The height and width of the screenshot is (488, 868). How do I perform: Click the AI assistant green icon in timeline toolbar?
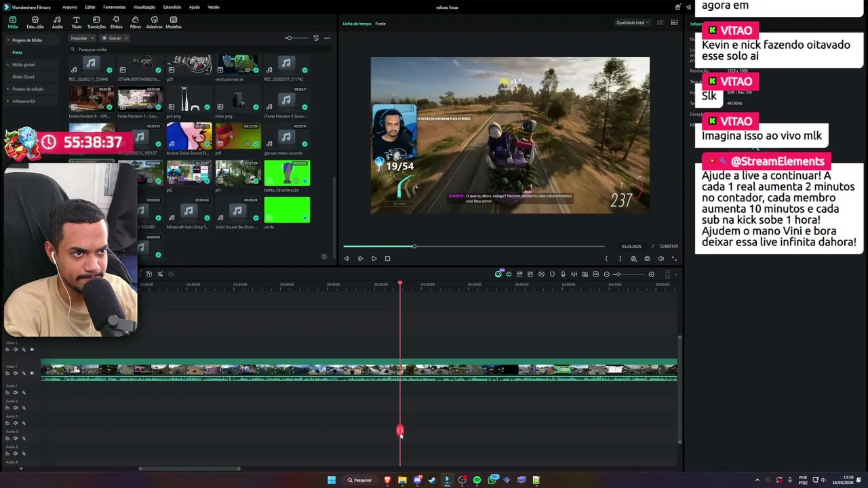point(498,274)
